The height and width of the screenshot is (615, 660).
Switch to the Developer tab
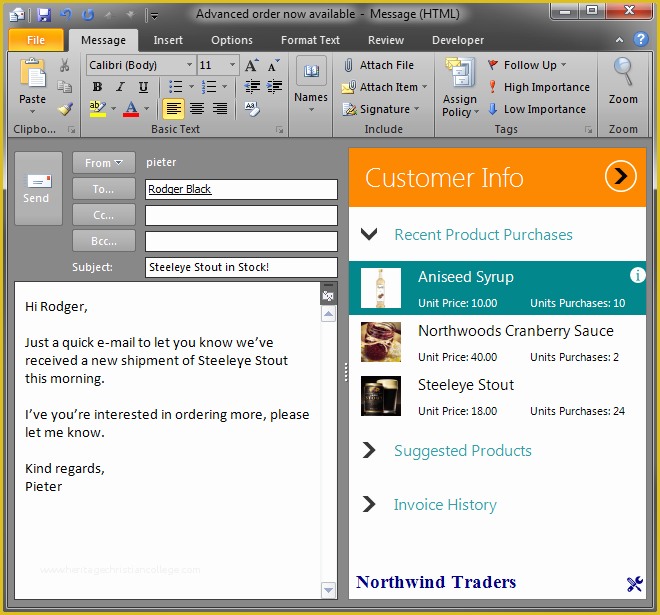458,40
